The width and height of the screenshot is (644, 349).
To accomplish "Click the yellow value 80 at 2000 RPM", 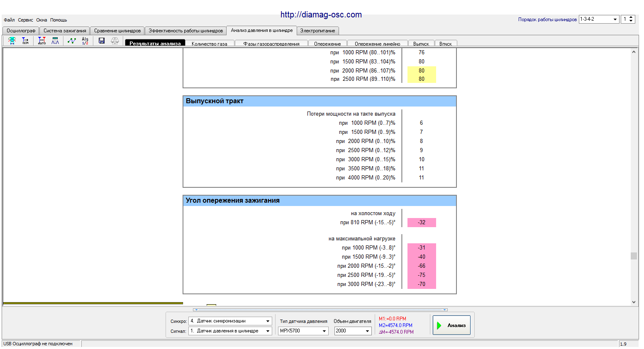I will [422, 70].
